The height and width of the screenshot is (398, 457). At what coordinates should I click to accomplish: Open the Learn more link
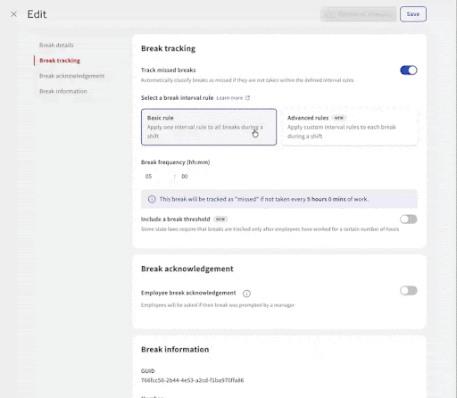pyautogui.click(x=229, y=98)
